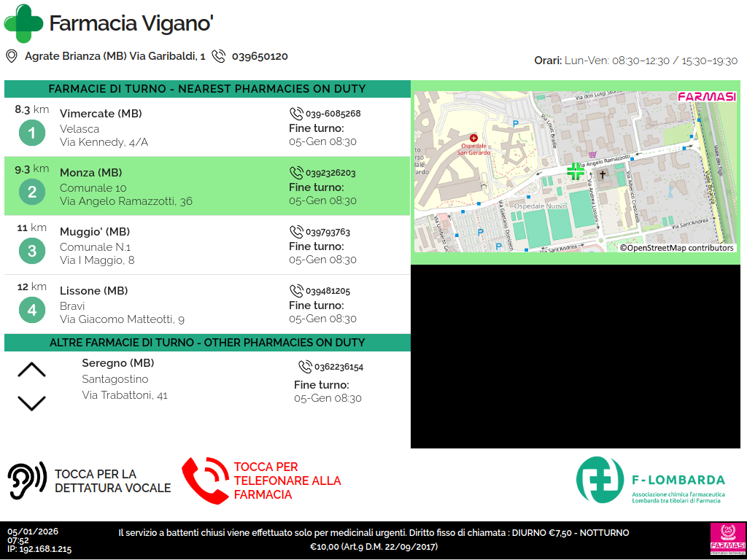Screen dimensions: 747x560
Task: Click the Nearest Pharmacies On Duty header
Action: (207, 89)
